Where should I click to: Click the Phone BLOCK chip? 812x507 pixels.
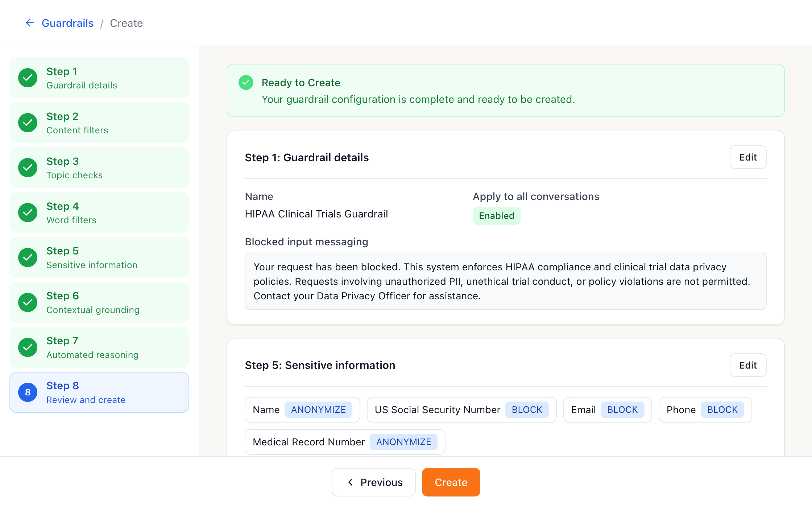pyautogui.click(x=705, y=410)
